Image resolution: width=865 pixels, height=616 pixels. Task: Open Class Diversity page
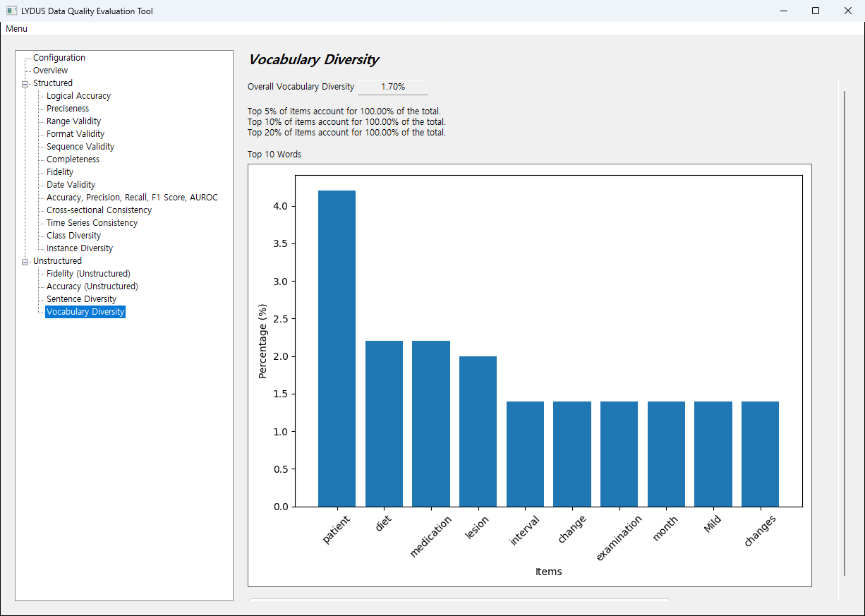click(x=73, y=236)
